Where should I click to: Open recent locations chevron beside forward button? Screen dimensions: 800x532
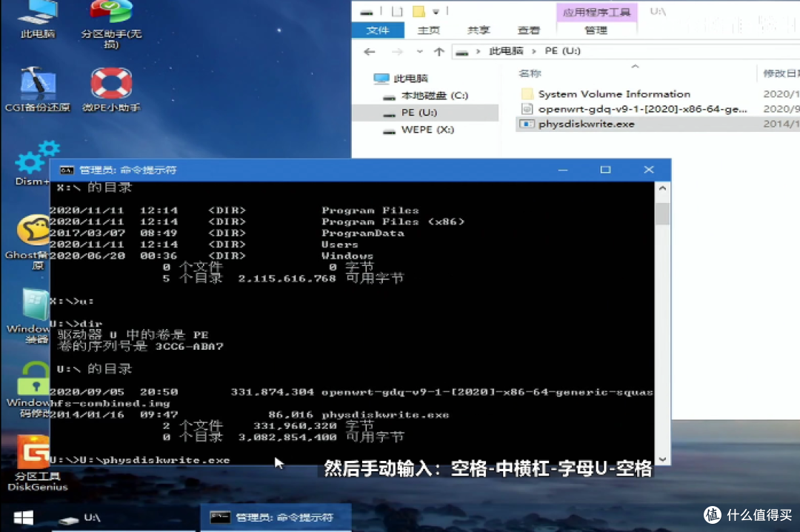coord(419,50)
